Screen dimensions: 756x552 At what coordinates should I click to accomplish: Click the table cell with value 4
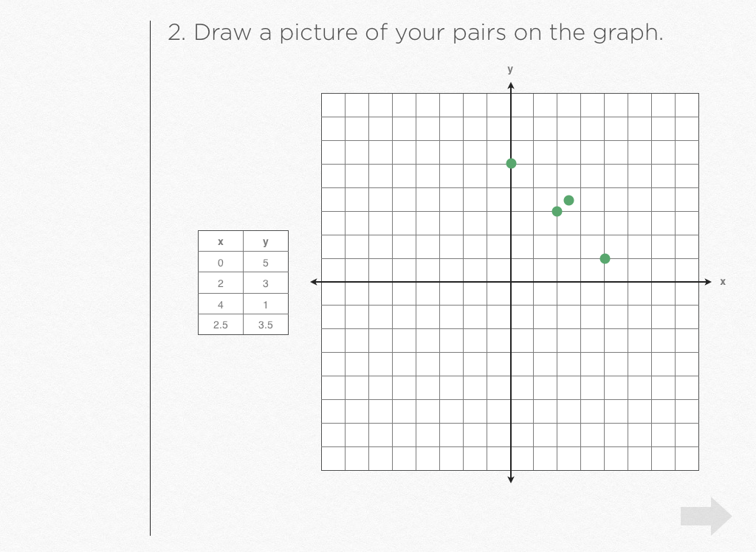[x=221, y=304]
